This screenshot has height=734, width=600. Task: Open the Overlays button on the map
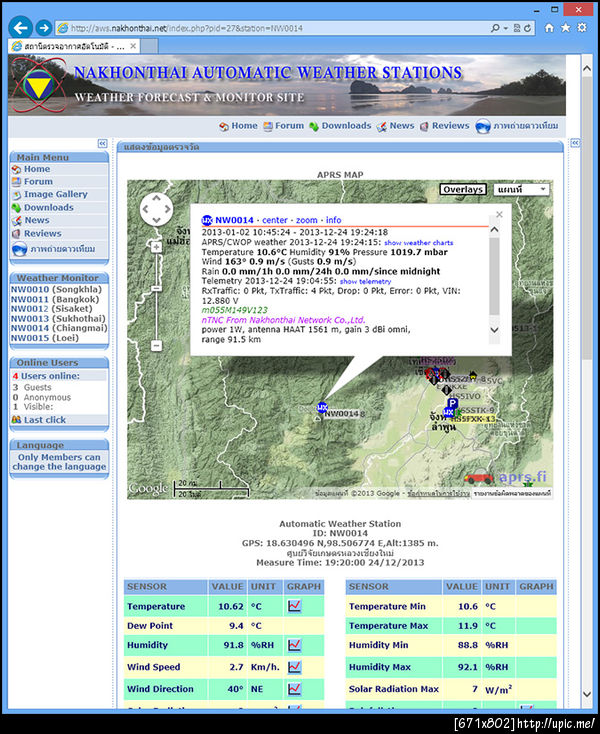[463, 189]
